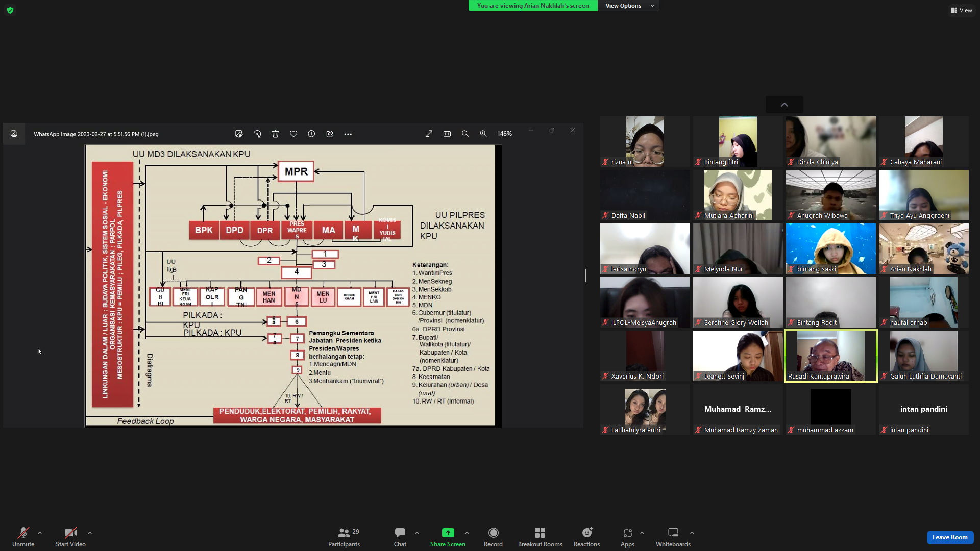Open Breakout Rooms

click(x=540, y=537)
